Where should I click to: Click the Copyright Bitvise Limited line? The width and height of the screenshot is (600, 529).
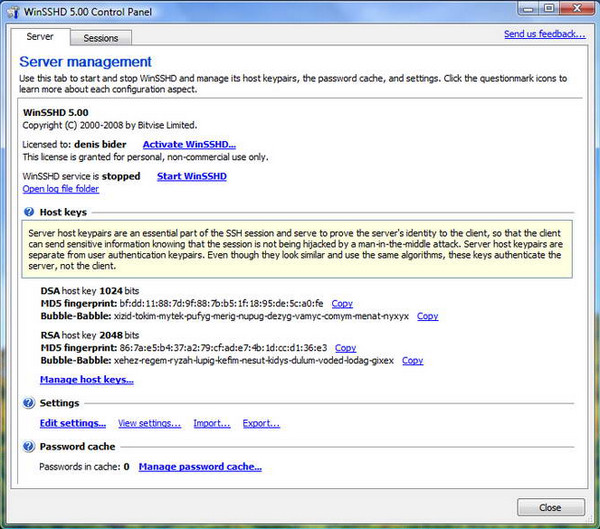point(110,125)
